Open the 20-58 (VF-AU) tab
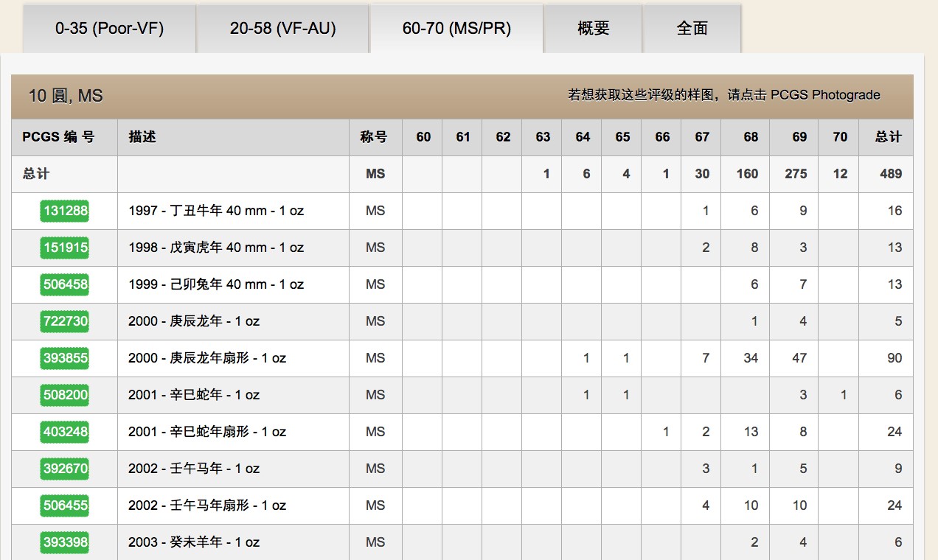Screen dimensions: 938x560 click(282, 29)
